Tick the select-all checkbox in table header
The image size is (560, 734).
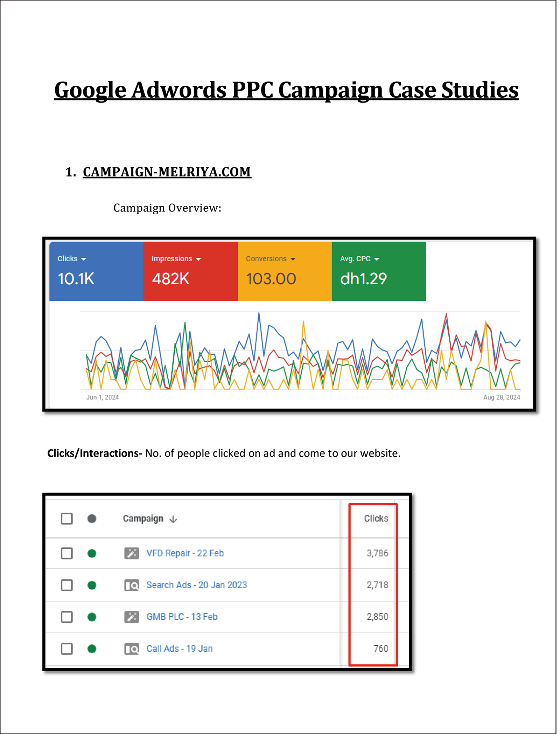[x=67, y=519]
